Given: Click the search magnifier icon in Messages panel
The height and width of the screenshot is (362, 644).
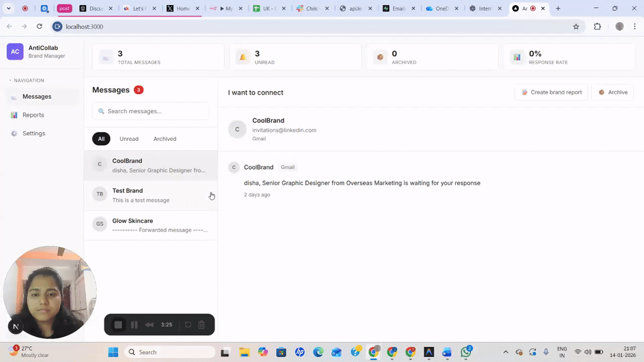Looking at the screenshot, I should (x=101, y=111).
